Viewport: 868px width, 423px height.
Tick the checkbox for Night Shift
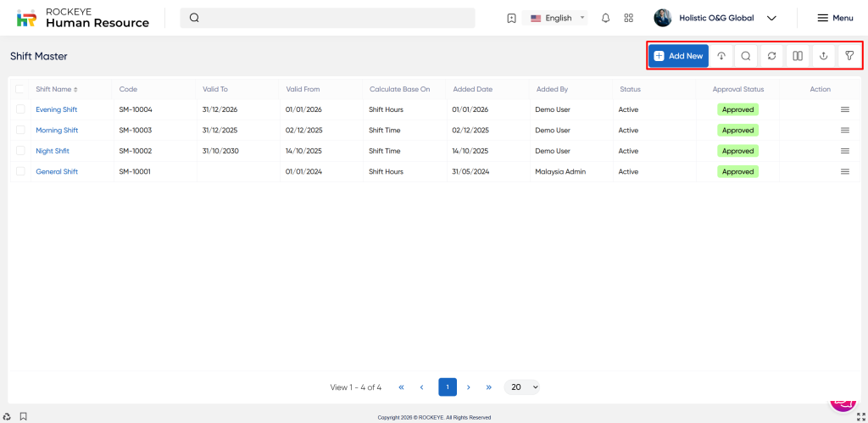point(20,151)
